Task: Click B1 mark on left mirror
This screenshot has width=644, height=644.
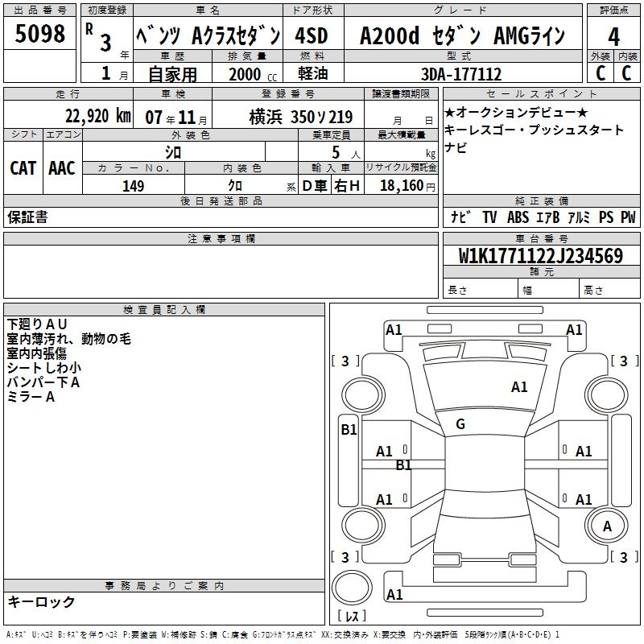Action: pos(349,430)
